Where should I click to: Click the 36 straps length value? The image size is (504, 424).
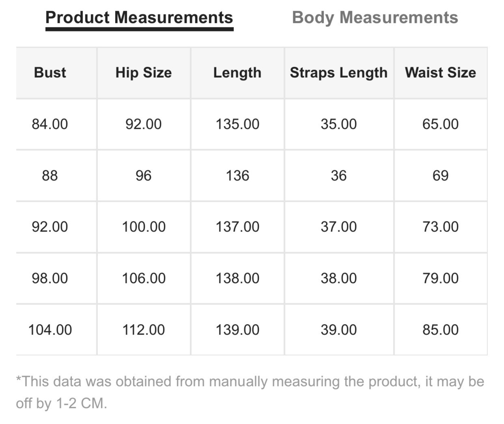click(339, 176)
